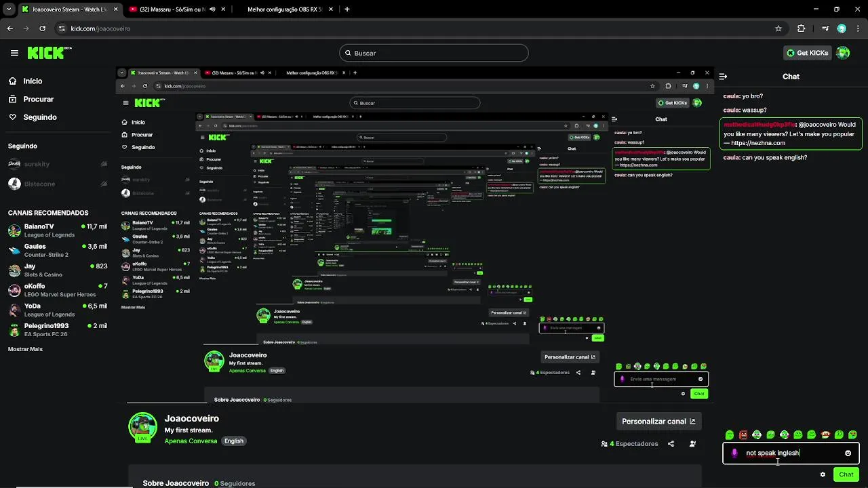
Task: Open Procurar browse icon in sidebar
Action: (13, 99)
